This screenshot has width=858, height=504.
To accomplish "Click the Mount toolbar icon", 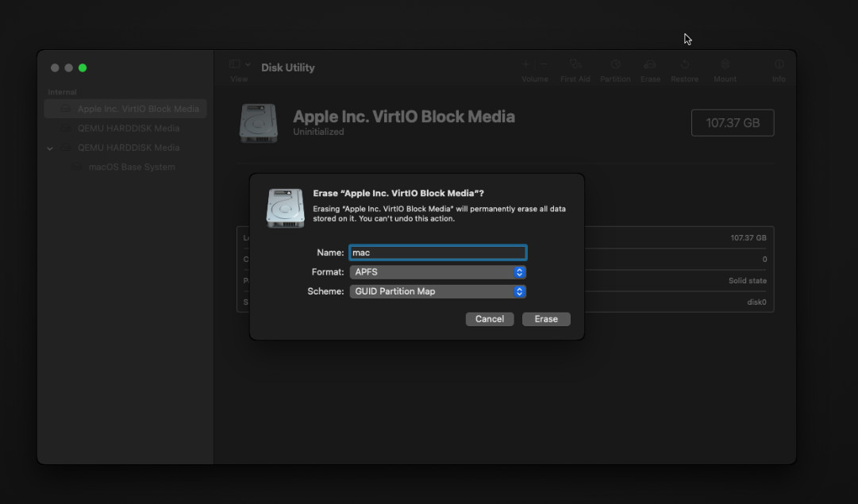I will click(x=725, y=64).
